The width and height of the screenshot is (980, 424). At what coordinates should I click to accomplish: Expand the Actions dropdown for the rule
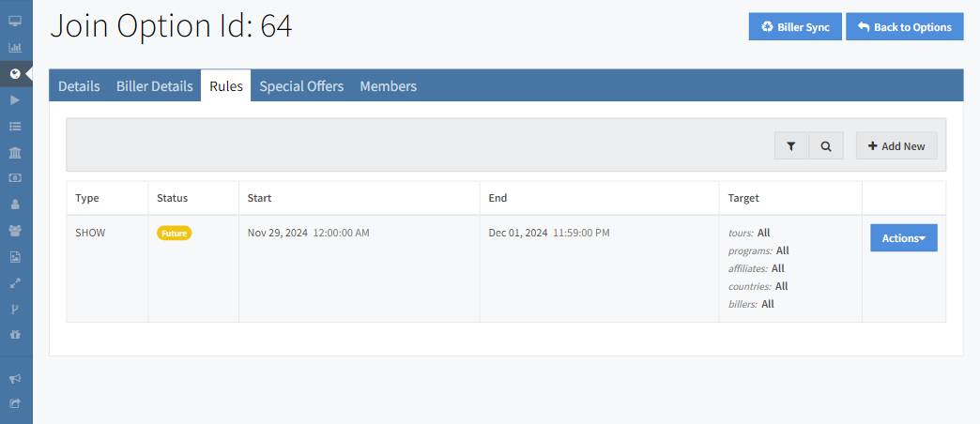(x=903, y=238)
